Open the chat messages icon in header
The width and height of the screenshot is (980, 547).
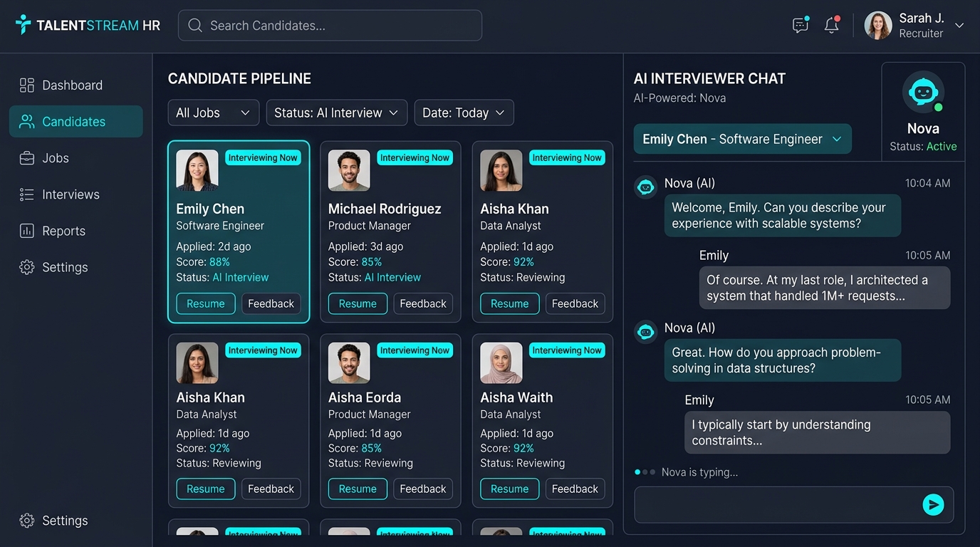[x=801, y=26]
